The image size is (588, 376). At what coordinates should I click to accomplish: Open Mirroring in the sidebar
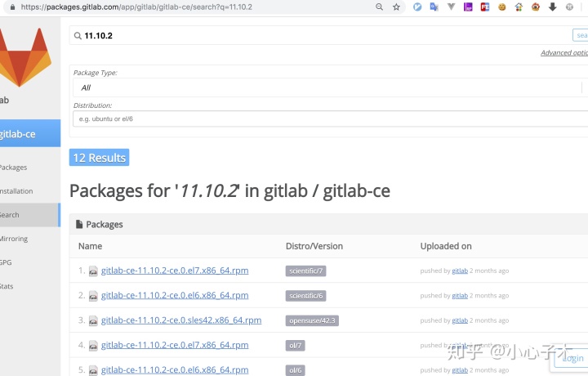pyautogui.click(x=14, y=239)
